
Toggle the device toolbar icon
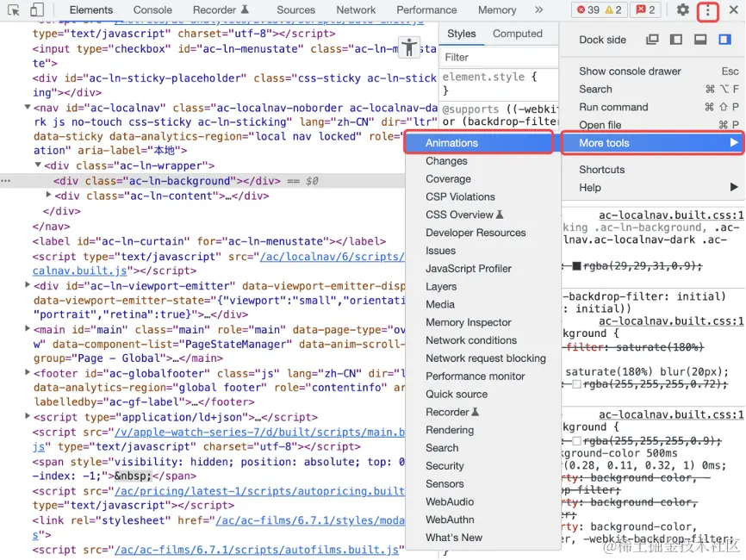tap(37, 10)
